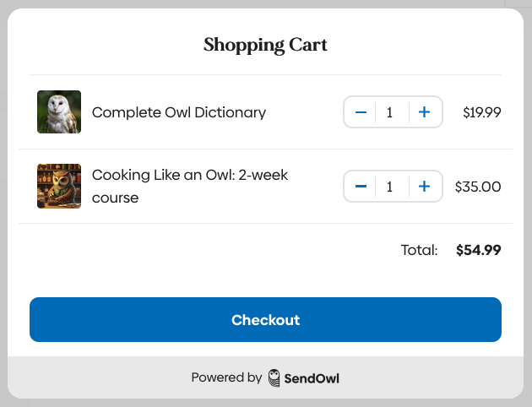Increase quantity of Complete Owl Dictionary
Screen dimensions: 532x407
pyautogui.click(x=425, y=112)
